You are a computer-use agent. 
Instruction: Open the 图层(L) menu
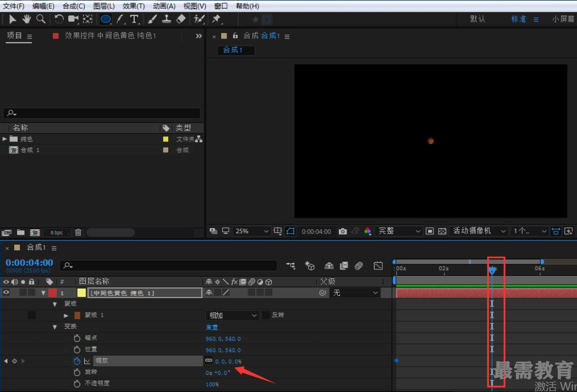coord(104,6)
